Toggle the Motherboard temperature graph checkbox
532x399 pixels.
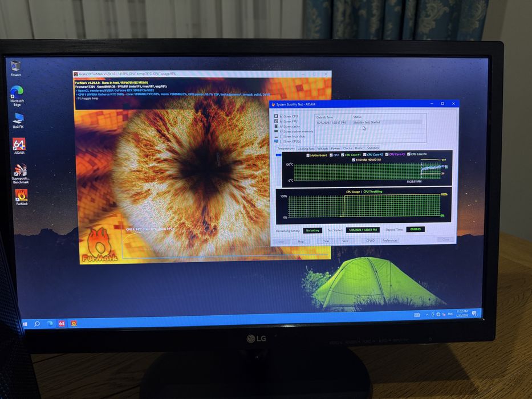point(308,156)
